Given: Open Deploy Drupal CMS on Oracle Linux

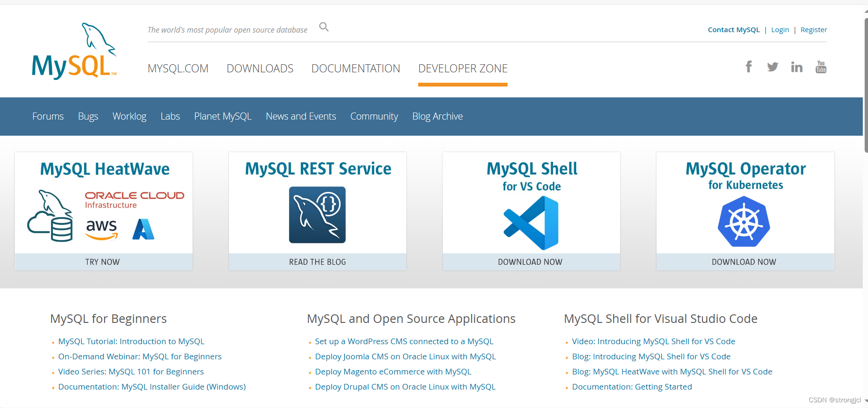Looking at the screenshot, I should (405, 387).
